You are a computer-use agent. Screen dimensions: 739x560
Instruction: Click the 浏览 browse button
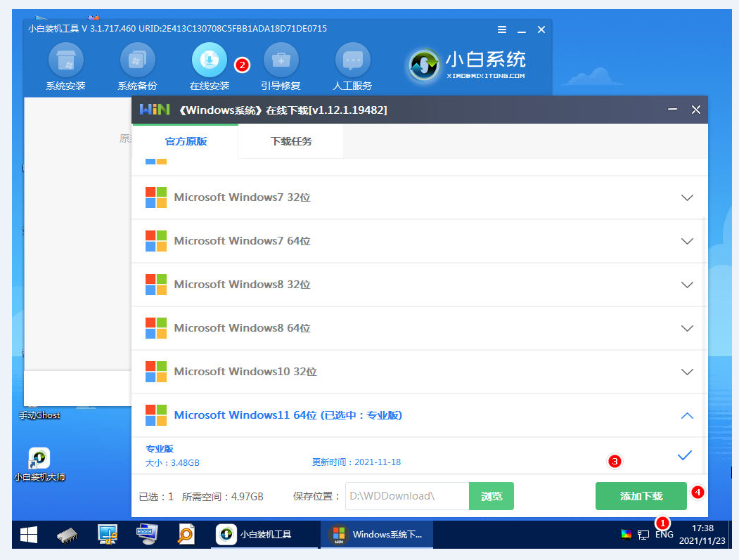[x=491, y=496]
